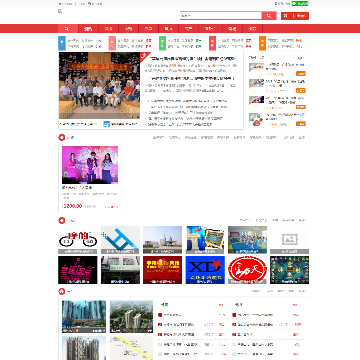Click the red section icon above the product card
The width and height of the screenshot is (360, 360).
click(62, 137)
